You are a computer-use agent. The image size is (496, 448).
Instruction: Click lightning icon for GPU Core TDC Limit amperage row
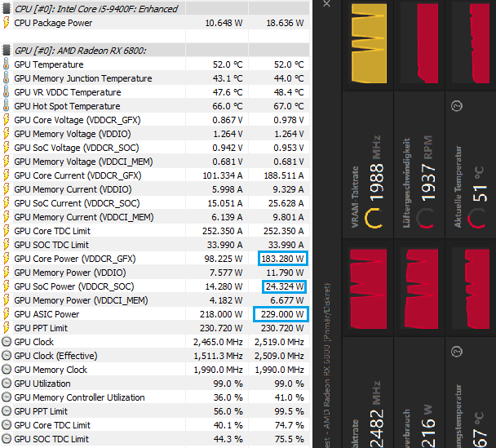(x=6, y=231)
